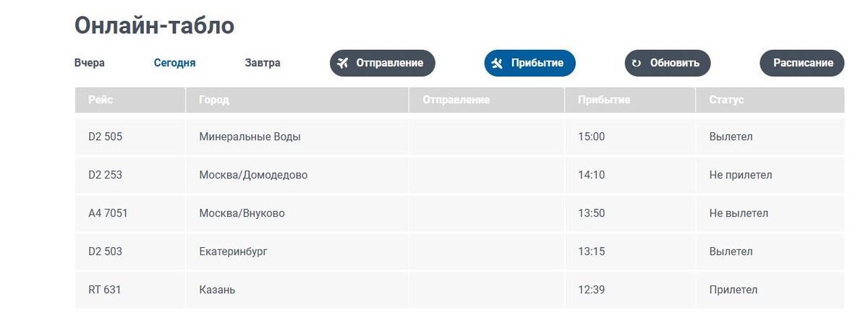Click the Екатеринбург city cell
This screenshot has height=323, width=868.
point(238,251)
